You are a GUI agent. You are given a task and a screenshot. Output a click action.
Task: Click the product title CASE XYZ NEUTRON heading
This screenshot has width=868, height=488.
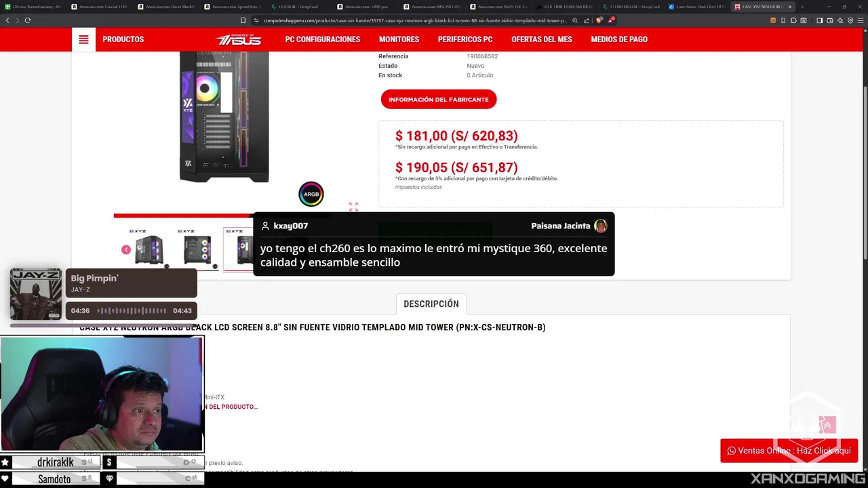(312, 327)
